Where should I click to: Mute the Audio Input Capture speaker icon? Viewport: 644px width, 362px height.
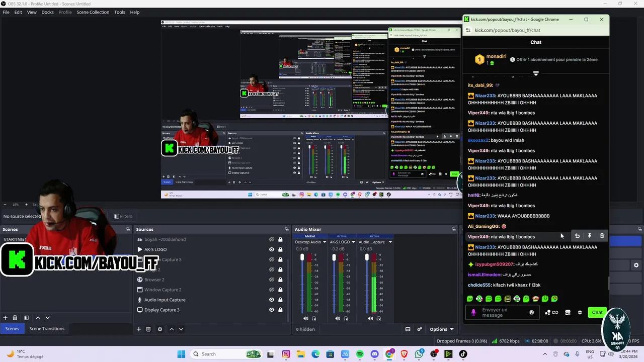click(370, 318)
